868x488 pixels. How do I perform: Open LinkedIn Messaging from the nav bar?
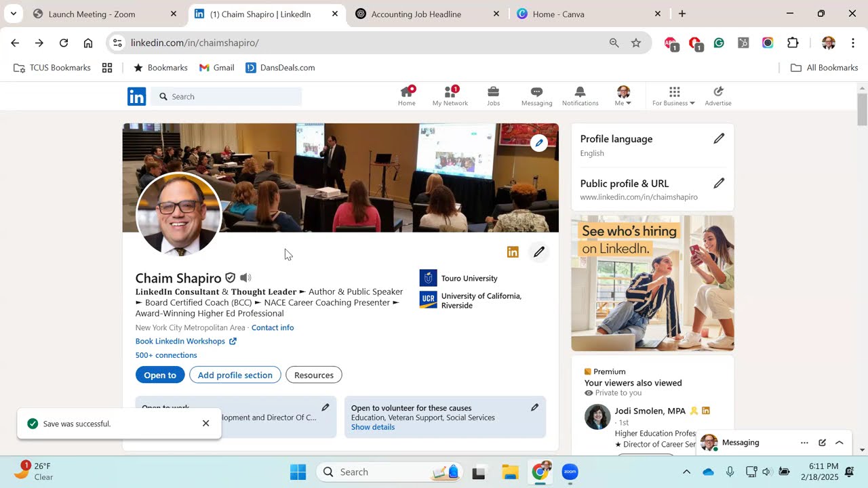[x=536, y=96]
